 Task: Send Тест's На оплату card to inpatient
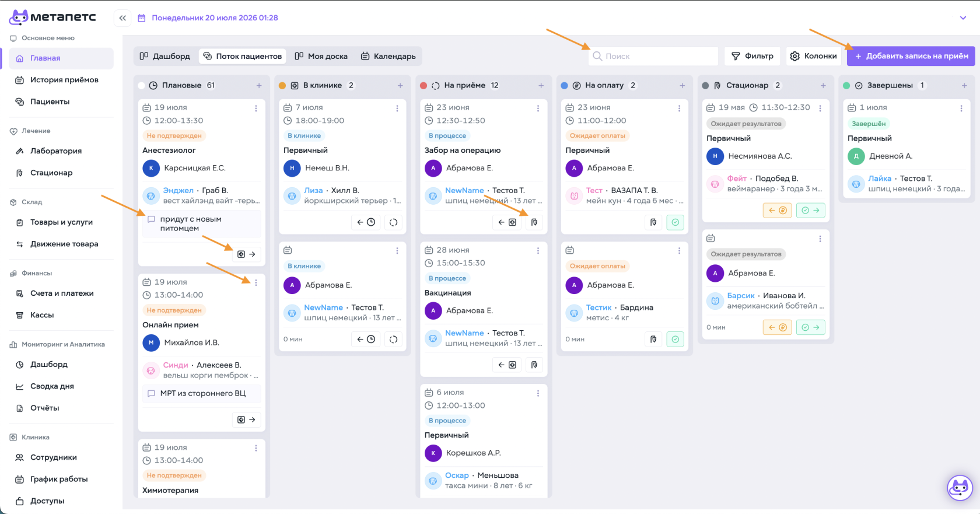pos(653,222)
